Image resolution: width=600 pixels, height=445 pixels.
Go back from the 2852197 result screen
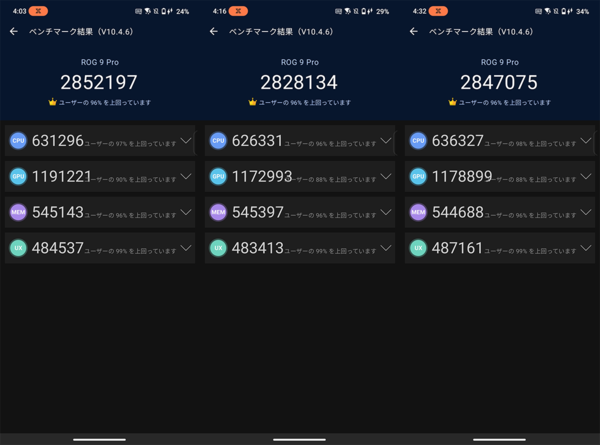click(x=14, y=31)
